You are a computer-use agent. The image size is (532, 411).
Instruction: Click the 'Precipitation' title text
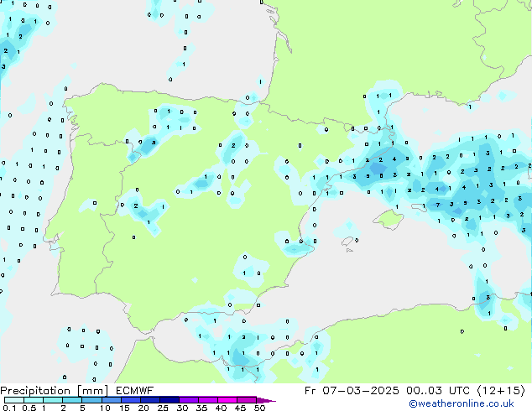35,391
